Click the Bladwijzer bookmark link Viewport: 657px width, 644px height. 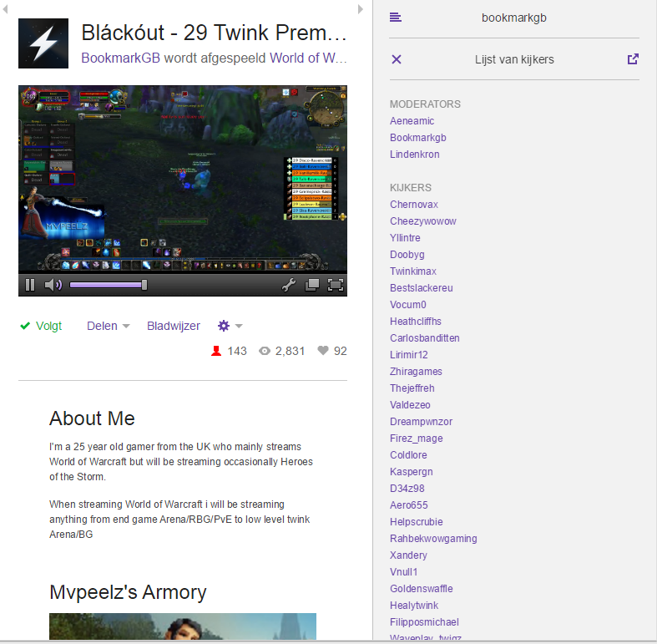click(x=174, y=326)
